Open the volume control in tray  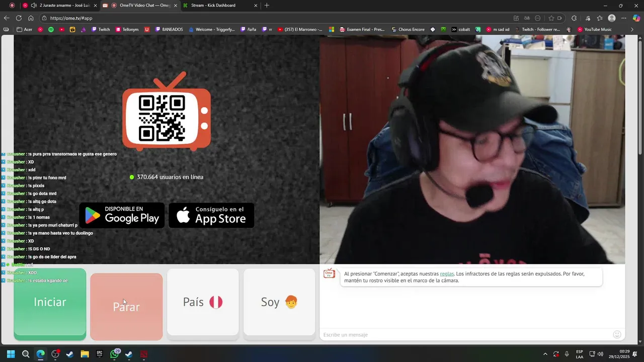tap(600, 354)
